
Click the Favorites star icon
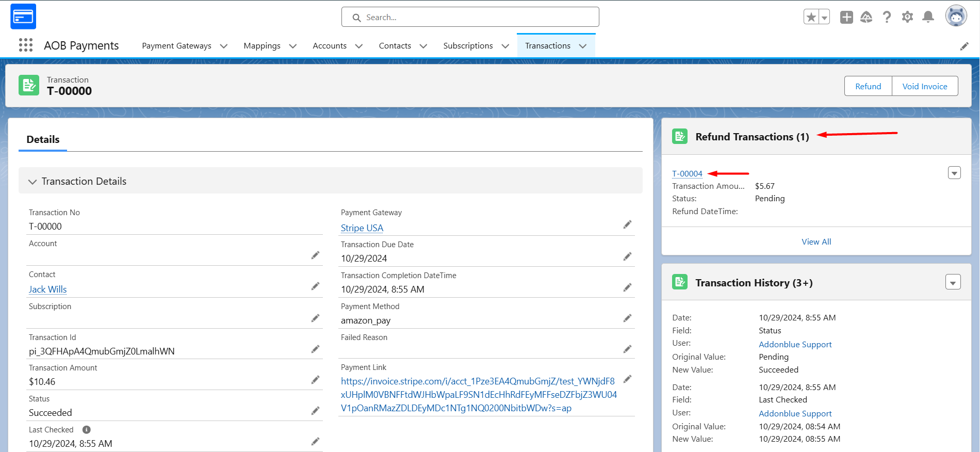click(x=811, y=17)
